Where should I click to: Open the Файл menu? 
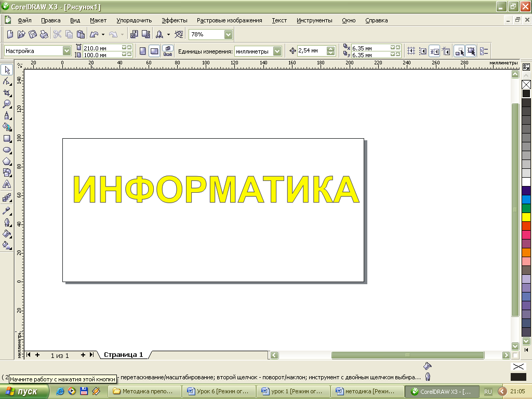tap(24, 20)
